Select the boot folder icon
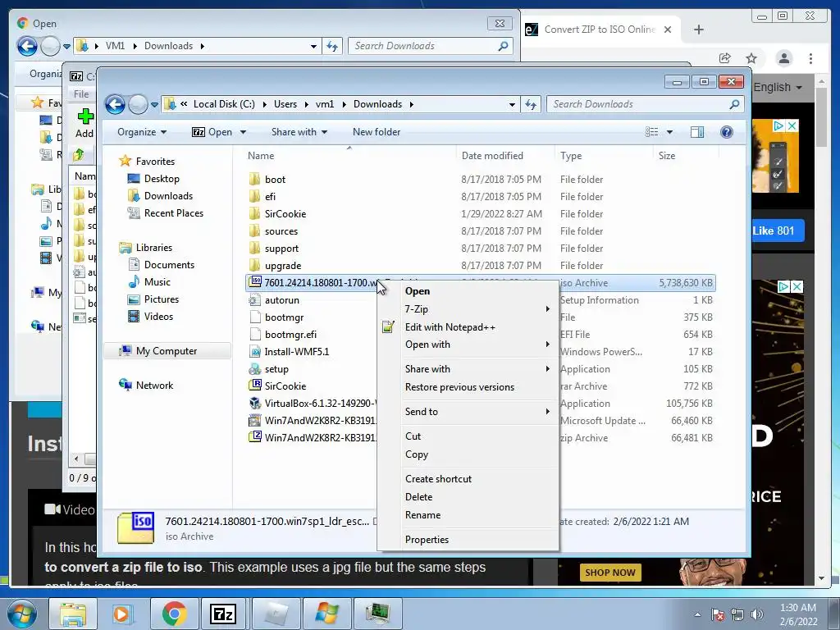Image resolution: width=840 pixels, height=630 pixels. tap(255, 179)
